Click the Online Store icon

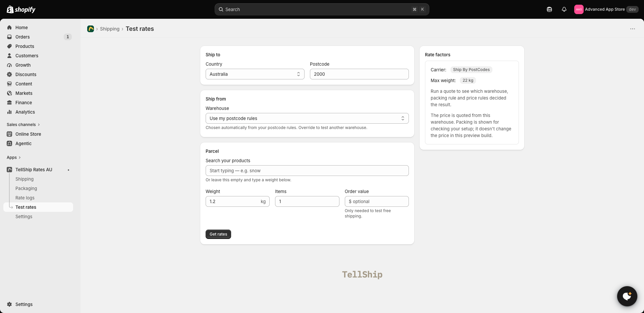(x=9, y=134)
